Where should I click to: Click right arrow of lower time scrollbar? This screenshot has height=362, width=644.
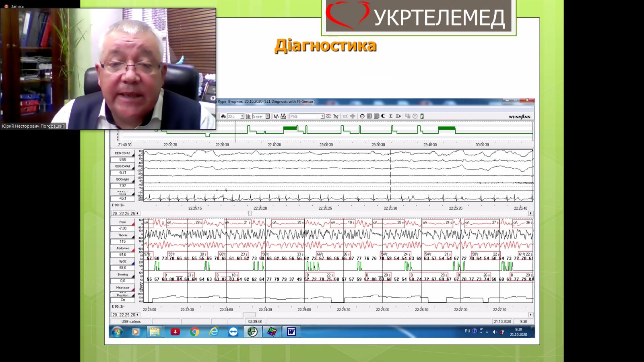[x=530, y=315]
